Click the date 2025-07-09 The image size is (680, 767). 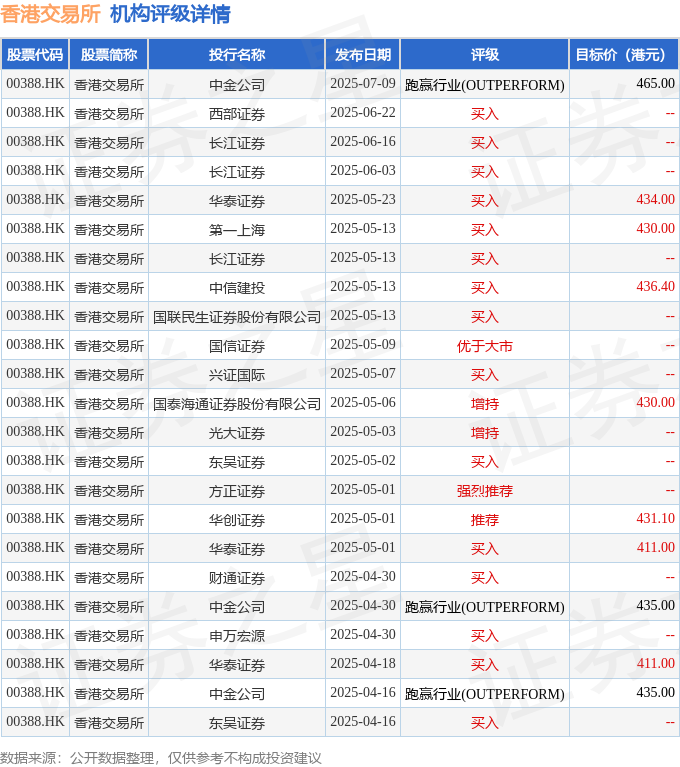(x=363, y=84)
